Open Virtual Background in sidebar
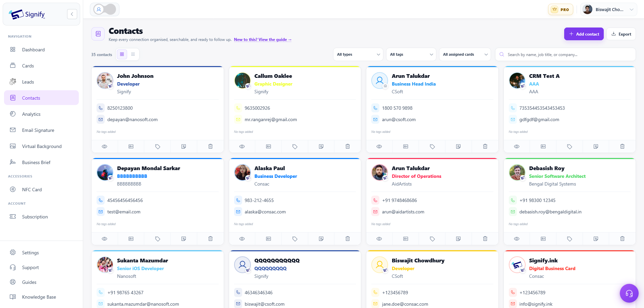This screenshot has width=644, height=308. tap(41, 146)
